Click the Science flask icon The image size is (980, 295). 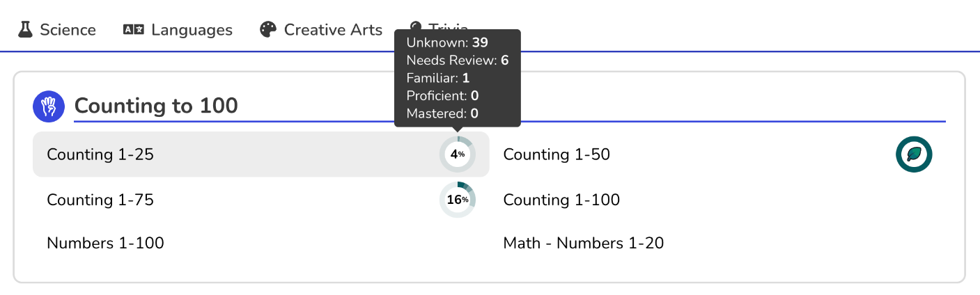tap(26, 30)
